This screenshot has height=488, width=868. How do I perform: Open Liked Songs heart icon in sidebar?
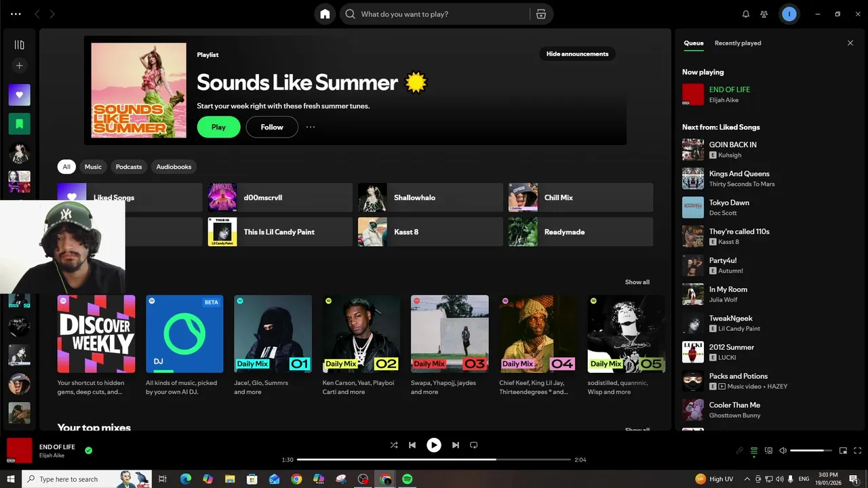tap(19, 95)
